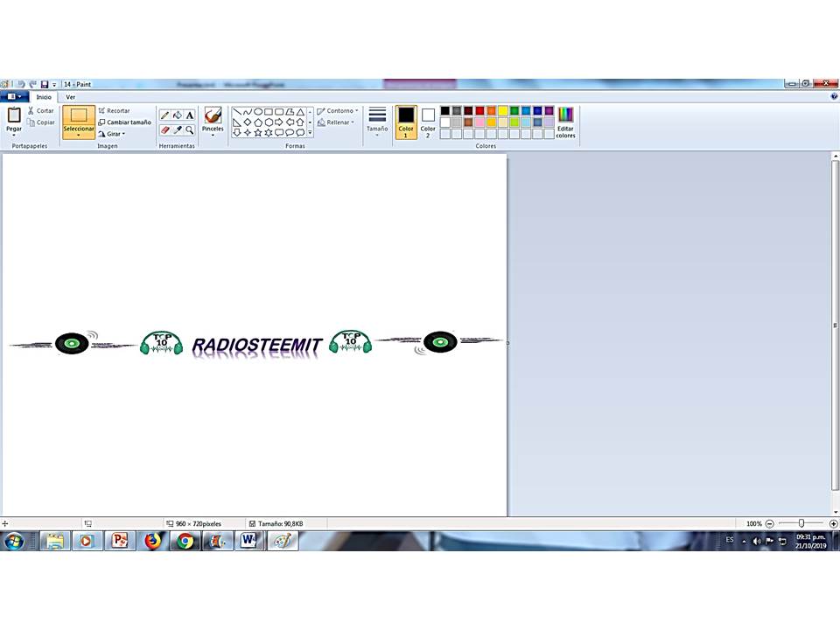Open the Contorno outline dropdown
This screenshot has width=840, height=630.
pyautogui.click(x=338, y=111)
